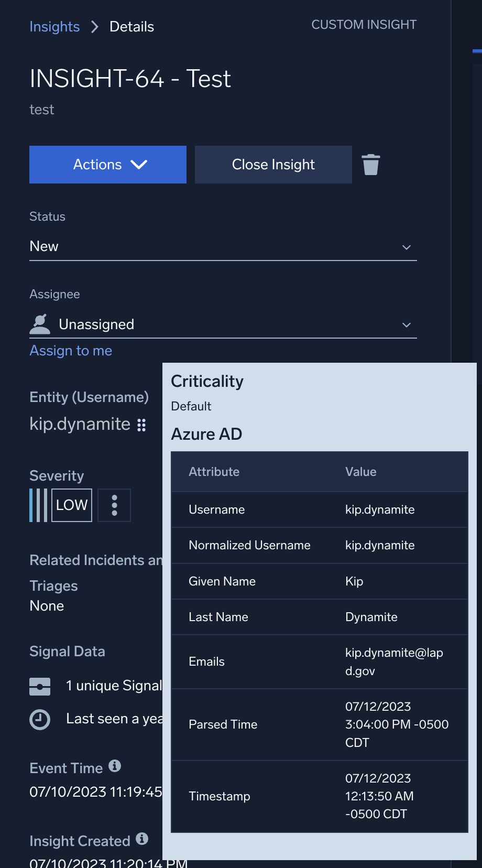The image size is (482, 868).
Task: Open the Assignee dropdown showing Unassigned
Action: click(223, 324)
